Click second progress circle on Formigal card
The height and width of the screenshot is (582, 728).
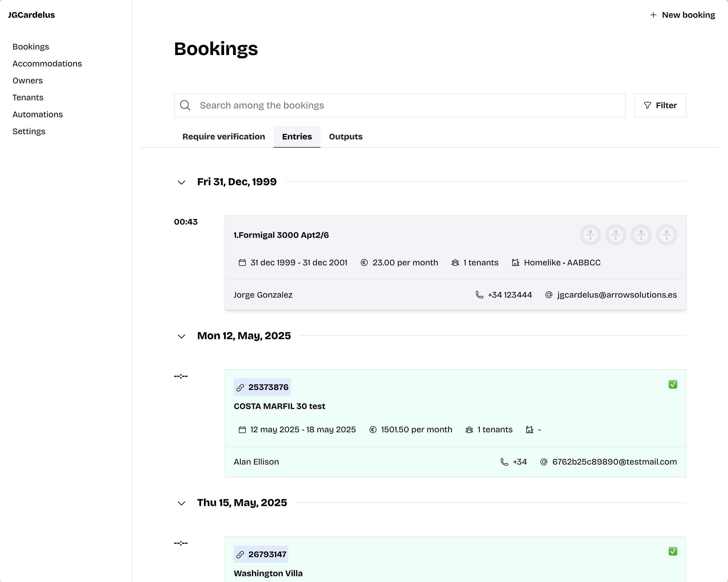616,235
